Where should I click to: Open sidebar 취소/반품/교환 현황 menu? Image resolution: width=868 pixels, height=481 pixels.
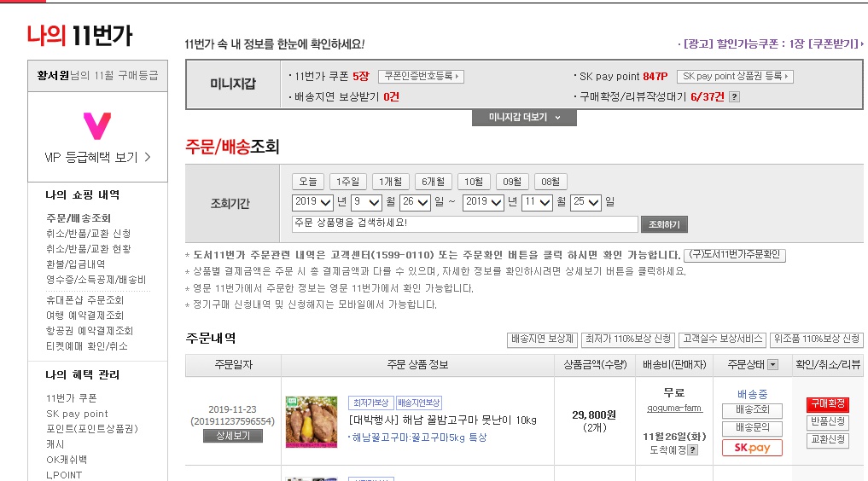click(x=89, y=249)
